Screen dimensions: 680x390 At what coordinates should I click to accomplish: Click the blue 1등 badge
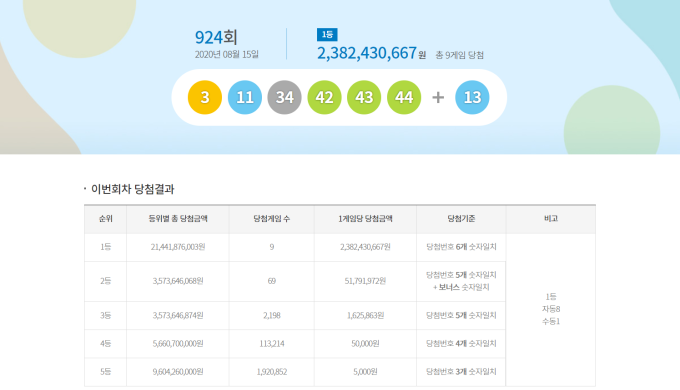(327, 35)
